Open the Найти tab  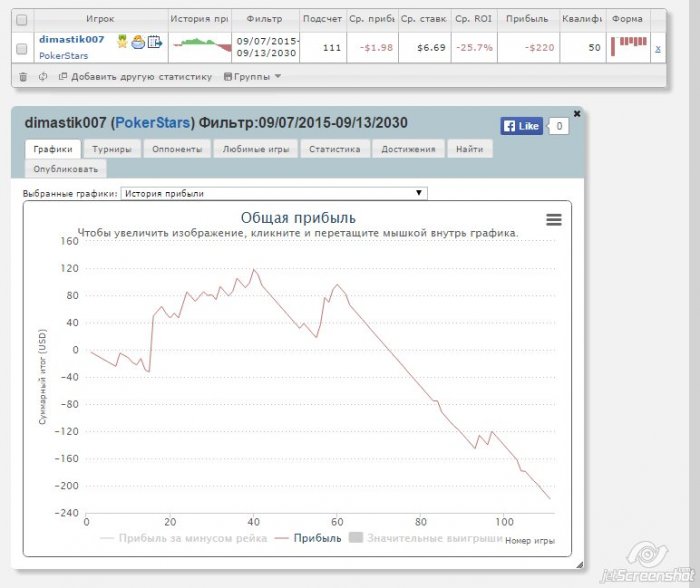point(470,149)
